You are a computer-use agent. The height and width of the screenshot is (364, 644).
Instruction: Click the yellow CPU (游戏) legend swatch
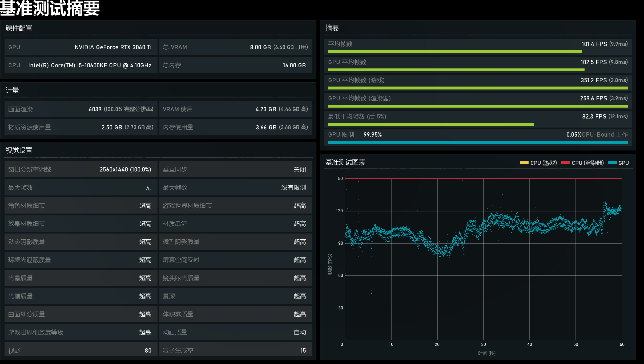(x=524, y=163)
